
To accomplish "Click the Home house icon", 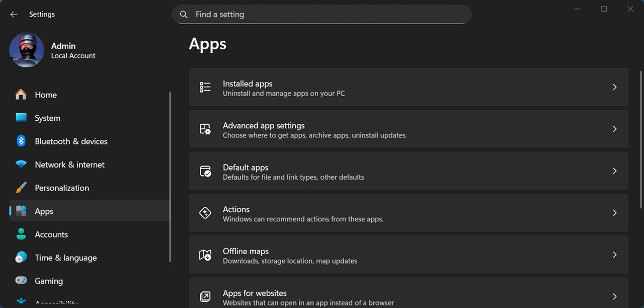I will coord(21,95).
